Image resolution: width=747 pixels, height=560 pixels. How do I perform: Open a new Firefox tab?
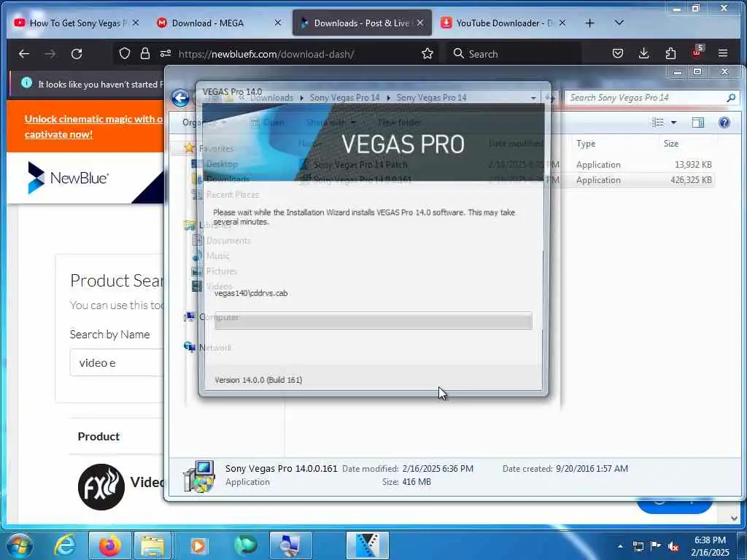589,23
